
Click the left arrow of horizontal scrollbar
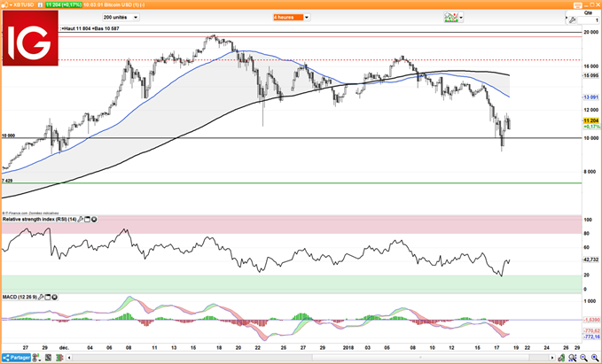click(x=69, y=358)
